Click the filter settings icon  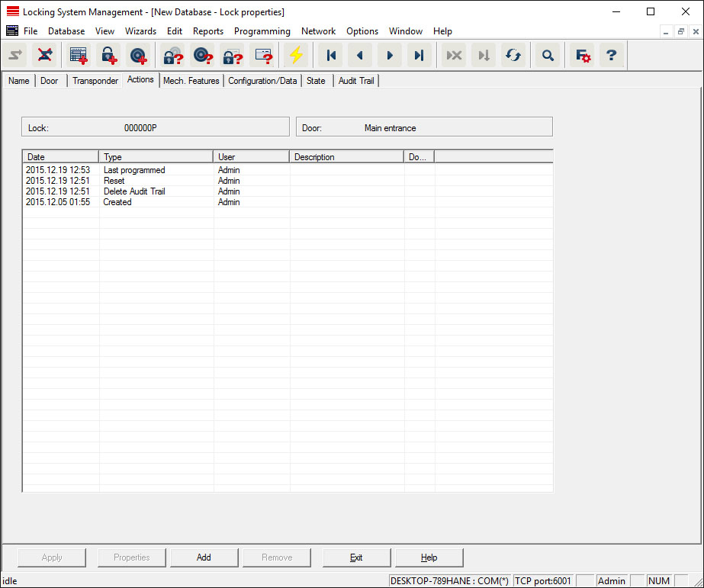[x=583, y=55]
